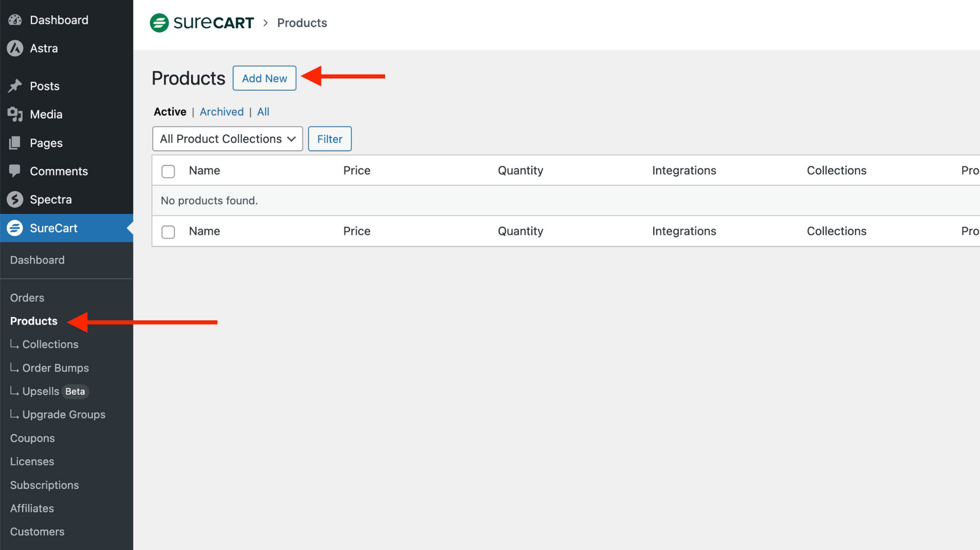Click the Collections column header
The width and height of the screenshot is (980, 550).
point(837,170)
